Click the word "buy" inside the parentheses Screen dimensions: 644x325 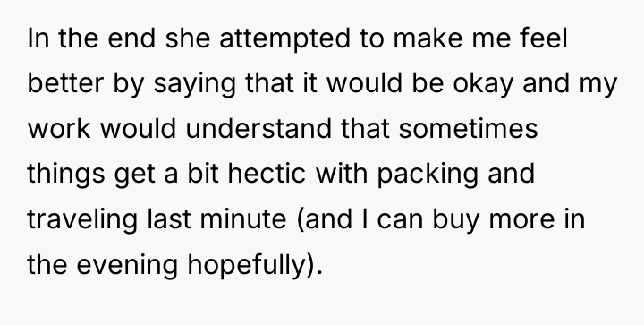click(455, 220)
